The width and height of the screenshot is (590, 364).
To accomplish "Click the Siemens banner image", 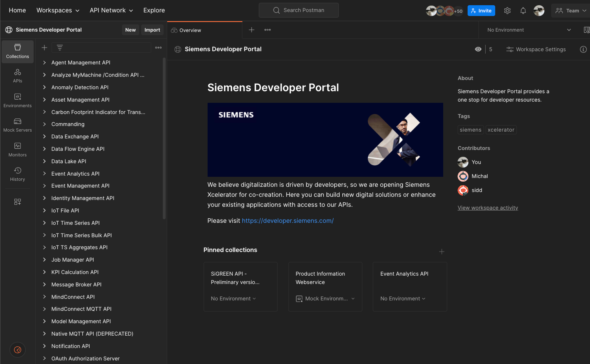I will point(325,140).
